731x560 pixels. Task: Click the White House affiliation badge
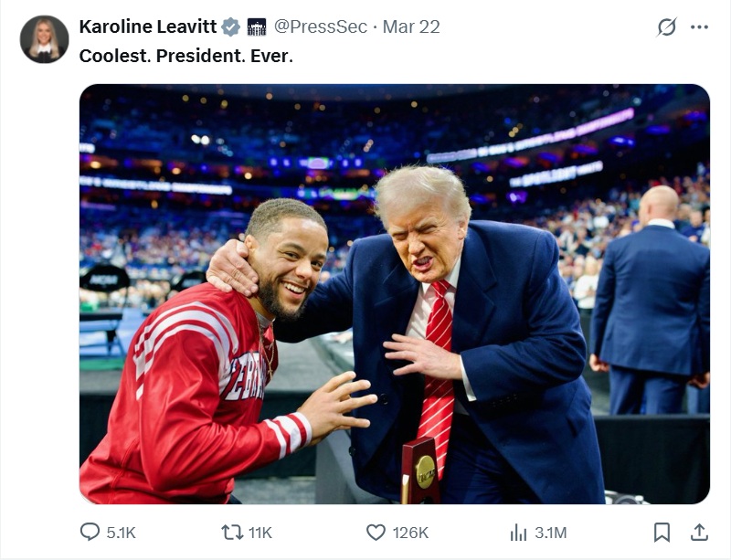point(257,27)
